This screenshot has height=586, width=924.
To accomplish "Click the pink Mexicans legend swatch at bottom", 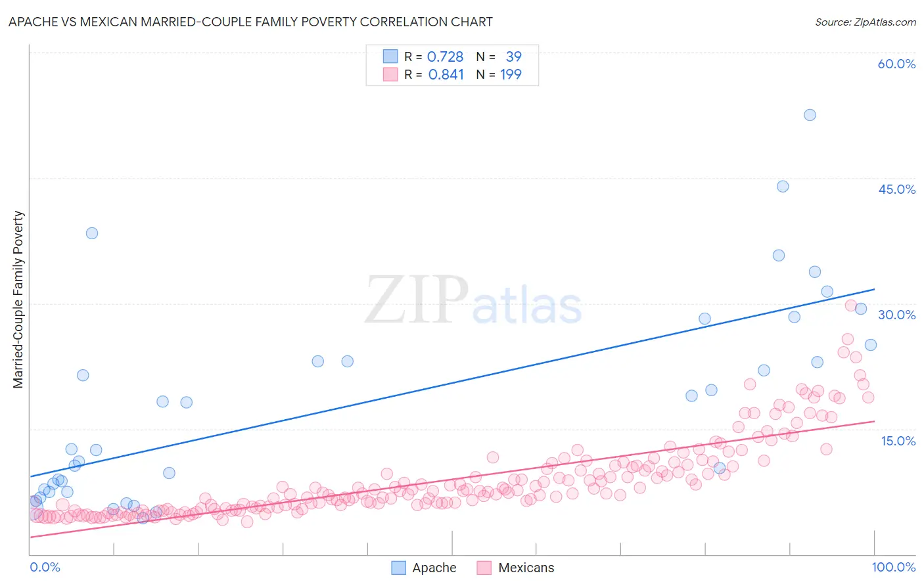I will click(x=484, y=568).
